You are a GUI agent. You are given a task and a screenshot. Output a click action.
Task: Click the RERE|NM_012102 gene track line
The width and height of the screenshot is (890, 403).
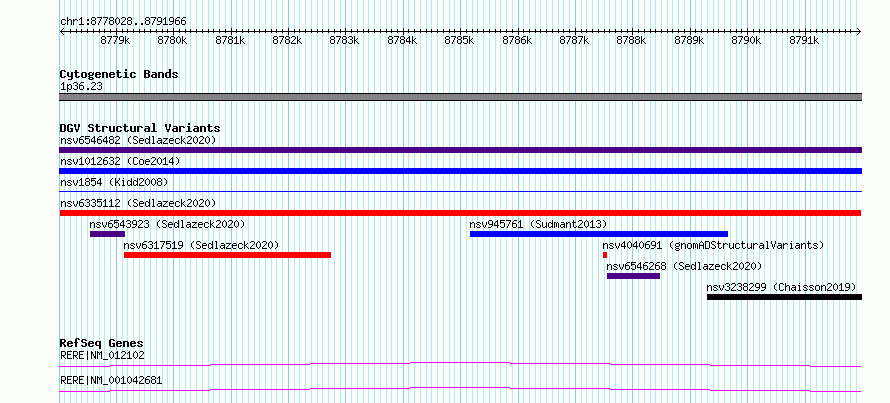[x=460, y=364]
